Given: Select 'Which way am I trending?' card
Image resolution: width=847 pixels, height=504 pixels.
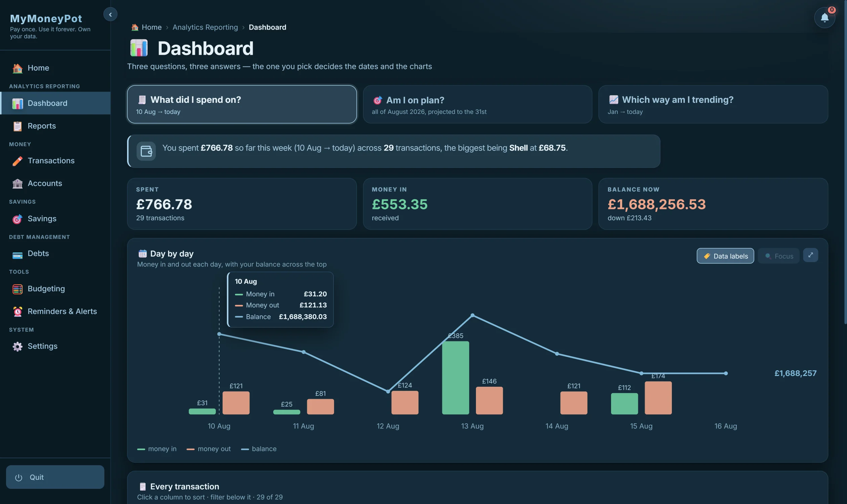Looking at the screenshot, I should click(x=713, y=104).
